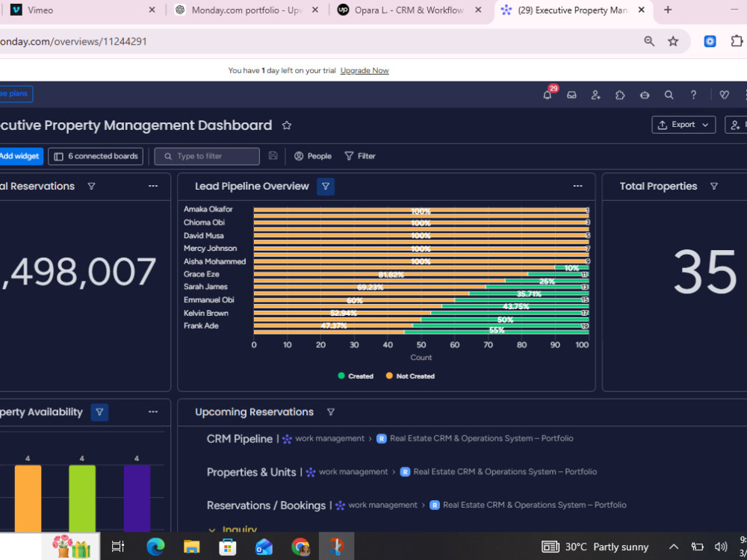Toggle the Not Created legend item
Viewport: 747px width, 560px height.
(x=410, y=376)
